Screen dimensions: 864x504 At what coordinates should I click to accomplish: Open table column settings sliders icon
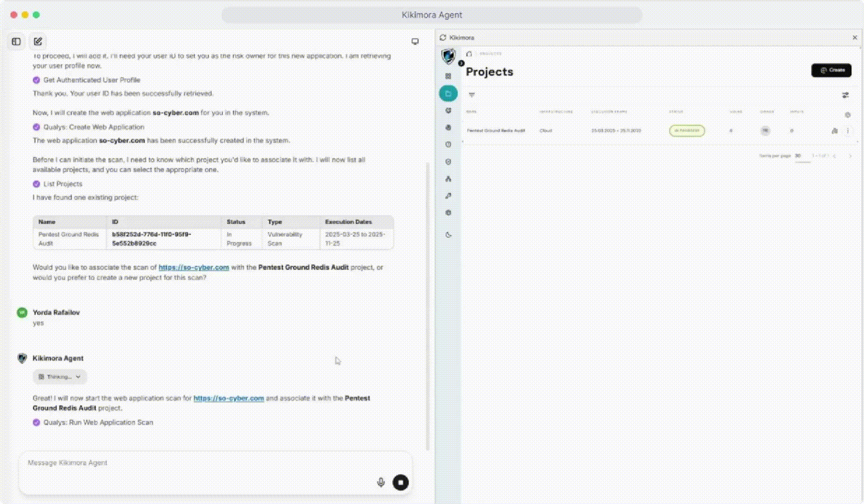[x=845, y=95]
